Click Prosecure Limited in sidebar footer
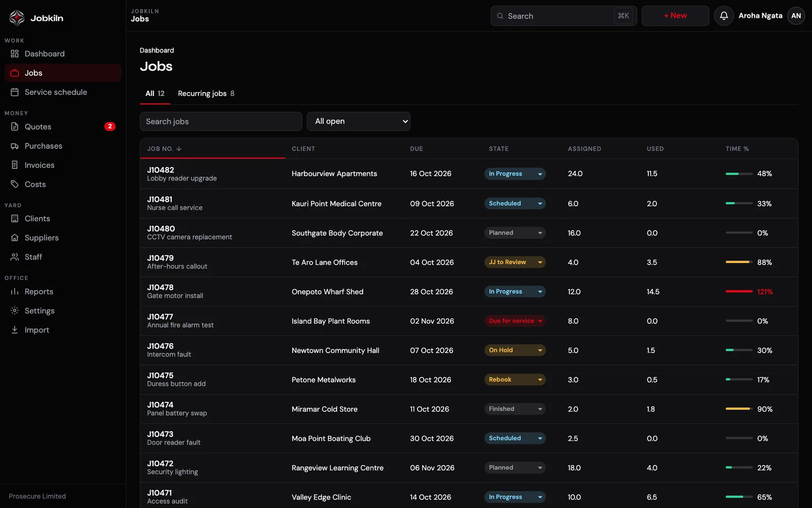This screenshot has height=508, width=812. pyautogui.click(x=38, y=496)
